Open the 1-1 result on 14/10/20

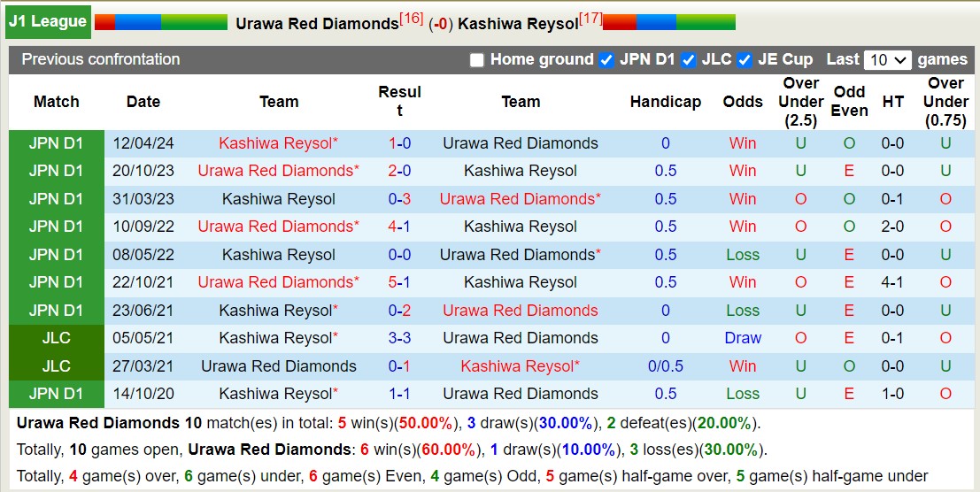click(399, 394)
